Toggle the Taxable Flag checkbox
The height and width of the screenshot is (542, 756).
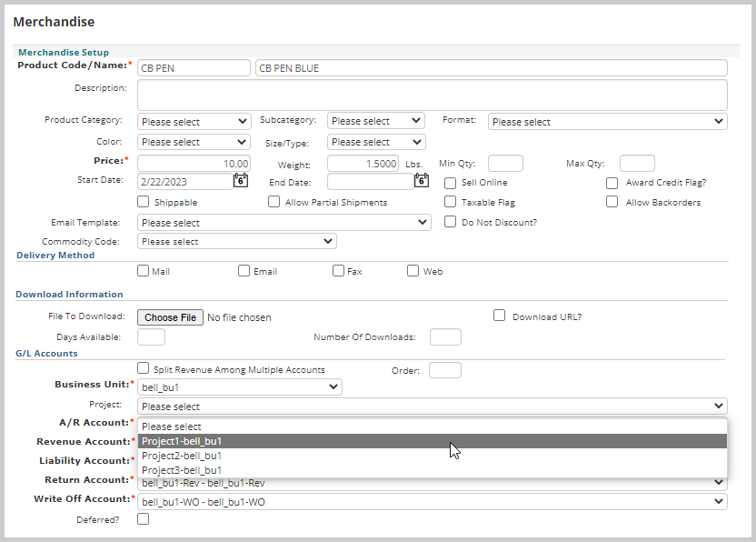[x=450, y=201]
